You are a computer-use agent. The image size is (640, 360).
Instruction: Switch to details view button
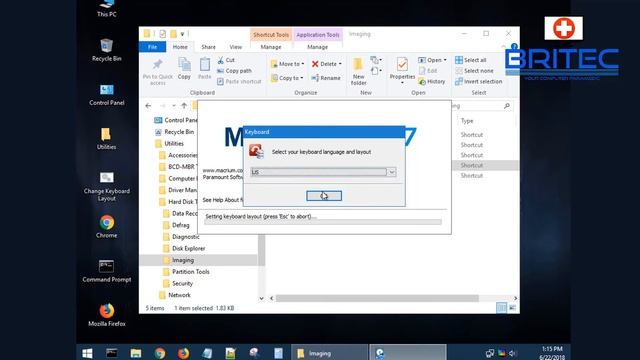click(502, 308)
